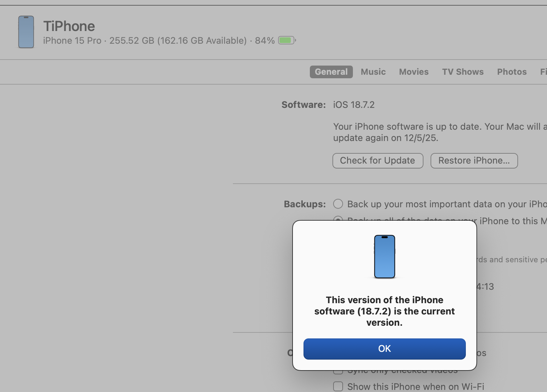Click the dialog's current version message
Viewport: 547px width, 392px height.
[x=385, y=311]
